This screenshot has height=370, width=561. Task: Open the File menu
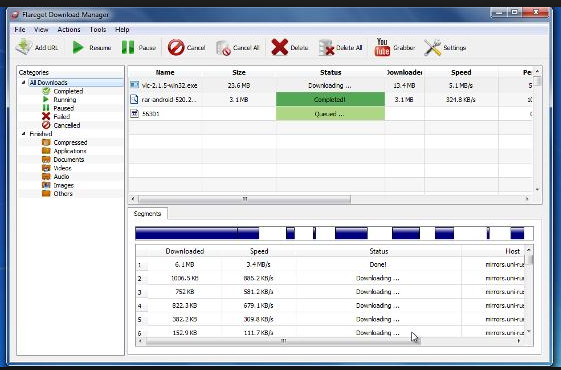(x=20, y=30)
